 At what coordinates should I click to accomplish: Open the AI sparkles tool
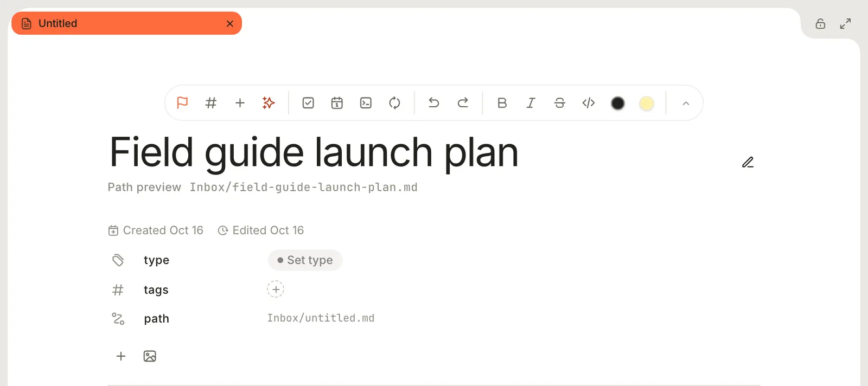click(x=269, y=102)
